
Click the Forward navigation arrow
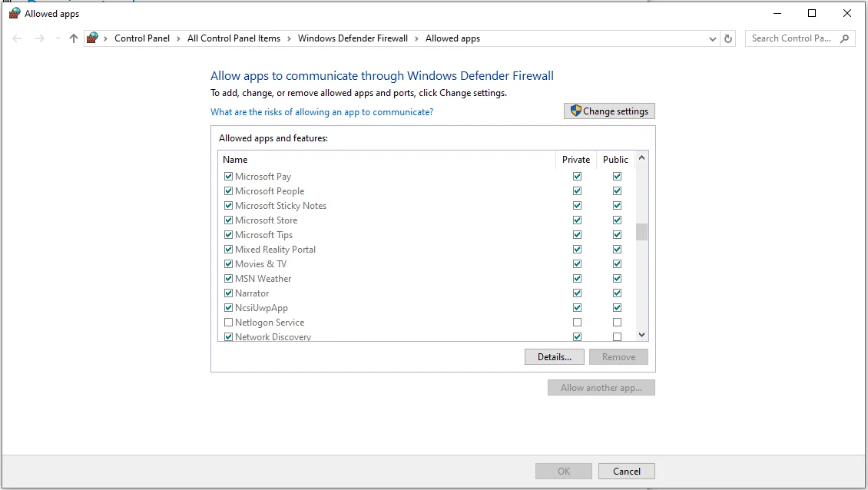pyautogui.click(x=39, y=38)
